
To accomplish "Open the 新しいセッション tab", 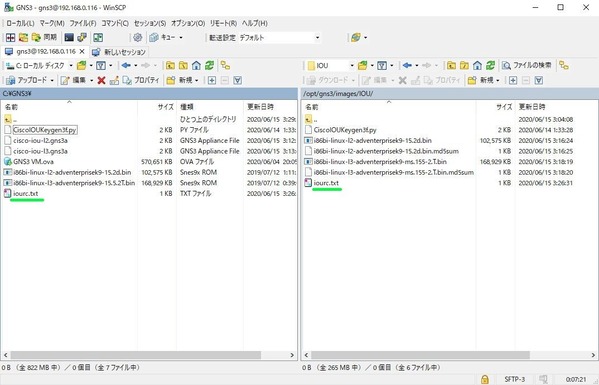I will click(120, 52).
